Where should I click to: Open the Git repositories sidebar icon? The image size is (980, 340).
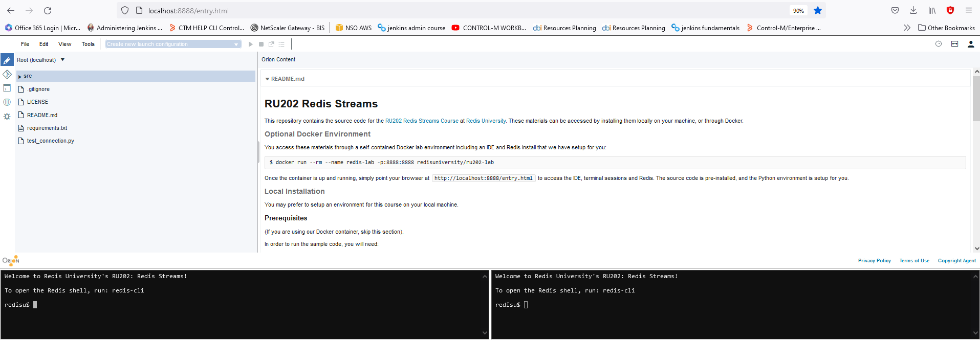point(7,75)
